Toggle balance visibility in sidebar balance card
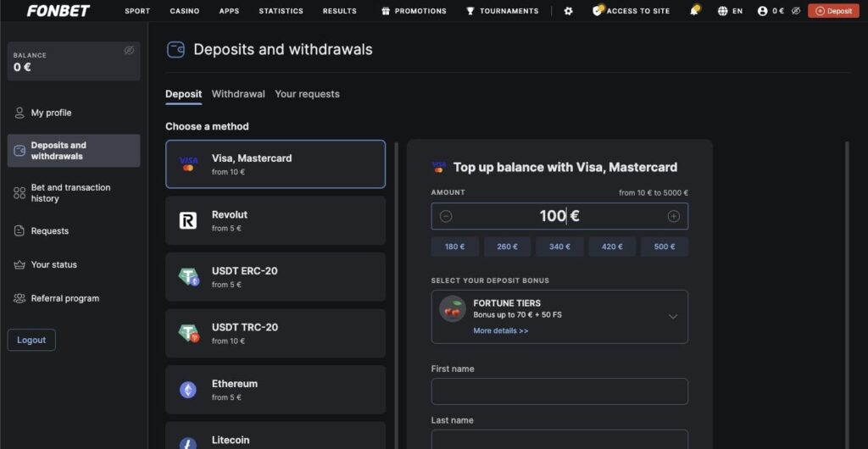Image resolution: width=868 pixels, height=449 pixels. pos(129,51)
